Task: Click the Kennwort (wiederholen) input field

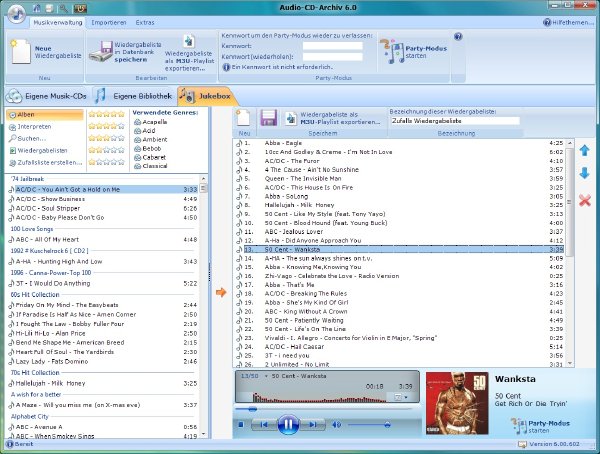Action: (333, 57)
